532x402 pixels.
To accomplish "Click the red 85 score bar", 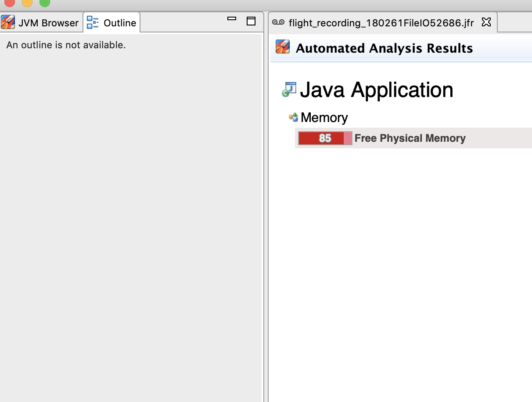I will pyautogui.click(x=325, y=138).
